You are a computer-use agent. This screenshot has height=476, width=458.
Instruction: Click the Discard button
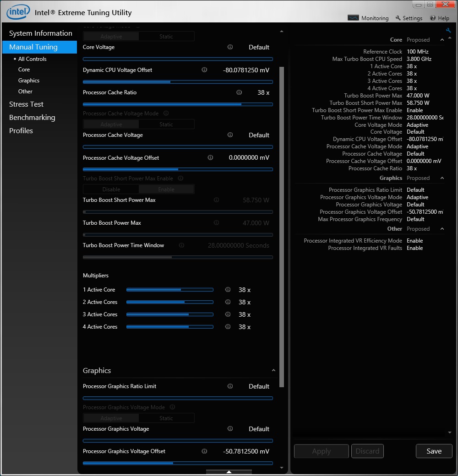click(x=367, y=451)
